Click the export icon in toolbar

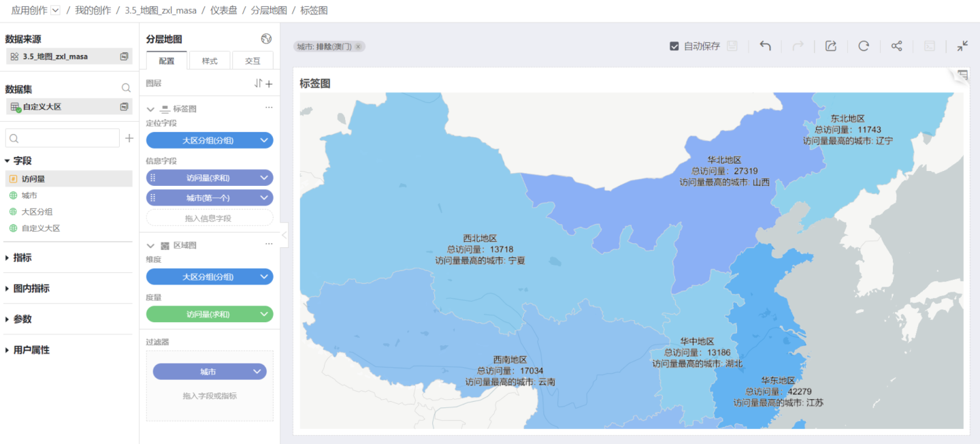[830, 46]
